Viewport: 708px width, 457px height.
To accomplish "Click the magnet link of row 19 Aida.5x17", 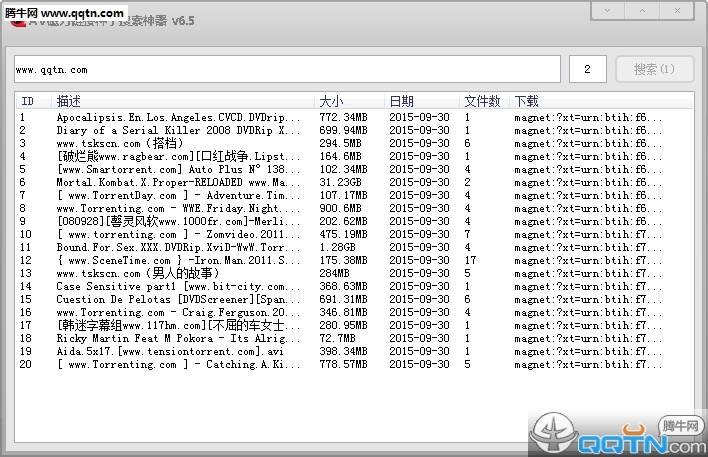I will (581, 351).
